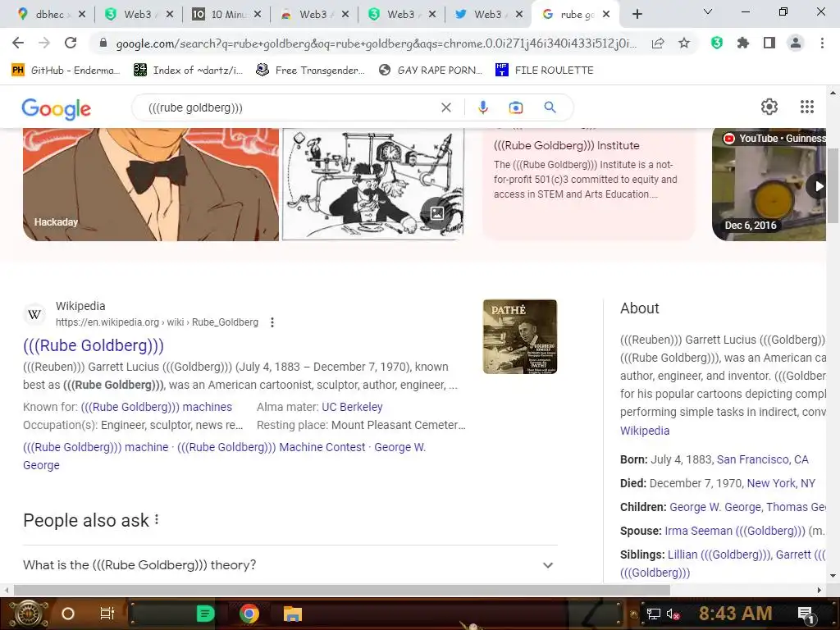This screenshot has height=630, width=840.
Task: Open the napkin machine cartoon image
Action: click(x=373, y=185)
